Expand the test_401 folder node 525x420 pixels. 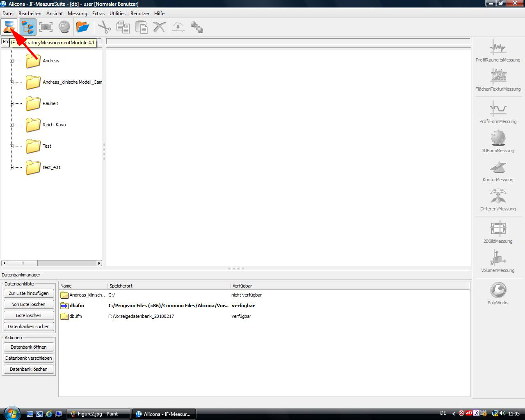tap(11, 167)
